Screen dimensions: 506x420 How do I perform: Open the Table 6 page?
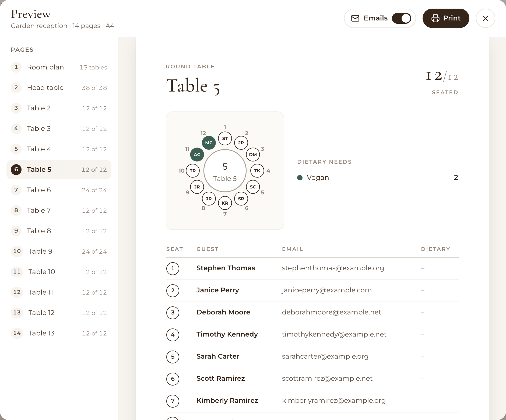tap(59, 190)
